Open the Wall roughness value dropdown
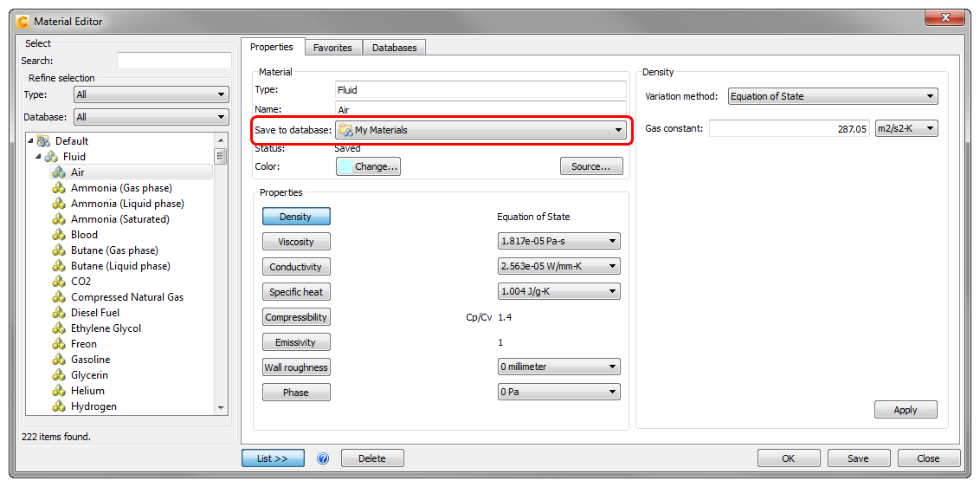The image size is (980, 487). [558, 367]
